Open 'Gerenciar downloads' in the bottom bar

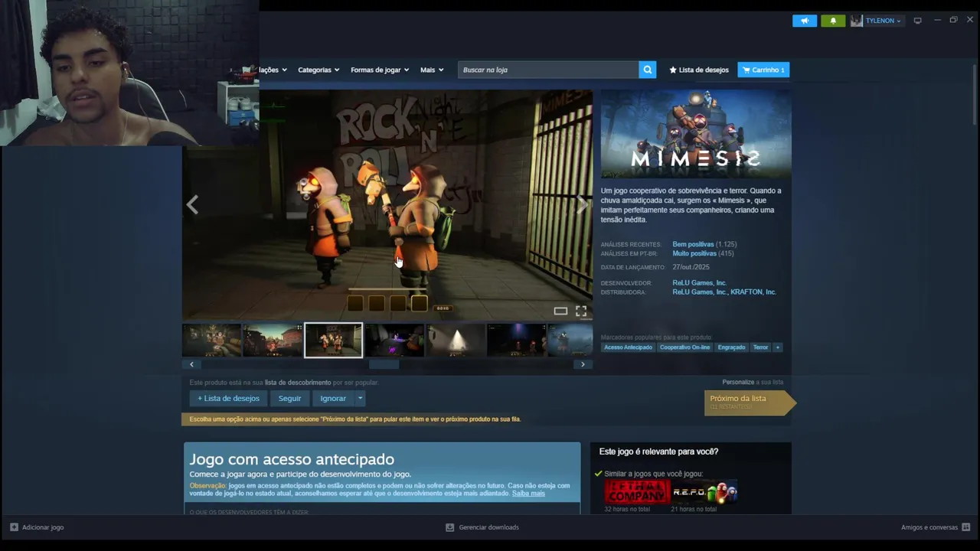click(x=482, y=527)
